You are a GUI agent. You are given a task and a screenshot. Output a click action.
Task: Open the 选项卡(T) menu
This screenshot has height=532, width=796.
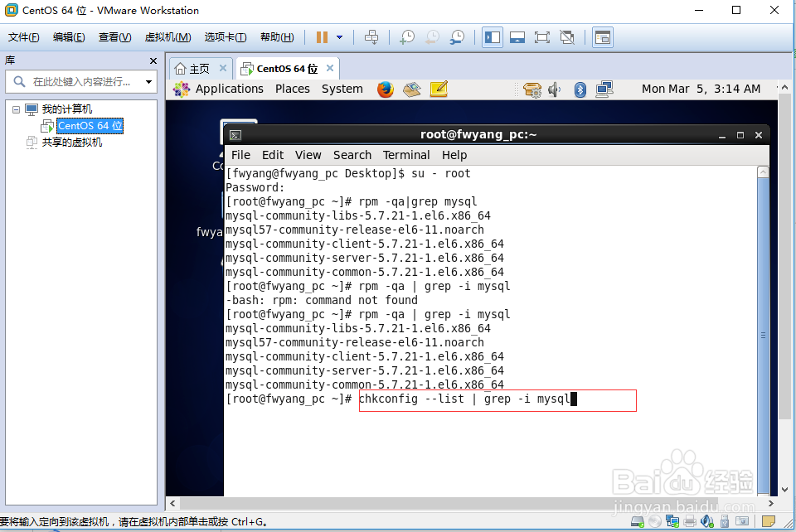coord(226,37)
